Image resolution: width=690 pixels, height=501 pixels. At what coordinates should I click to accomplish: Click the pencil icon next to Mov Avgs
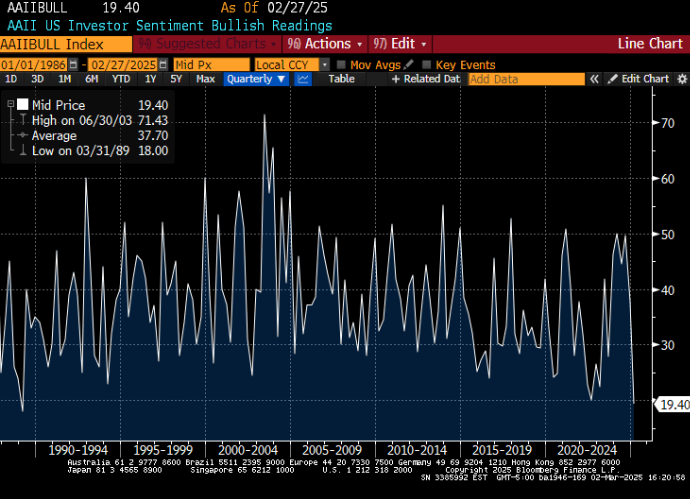(408, 65)
